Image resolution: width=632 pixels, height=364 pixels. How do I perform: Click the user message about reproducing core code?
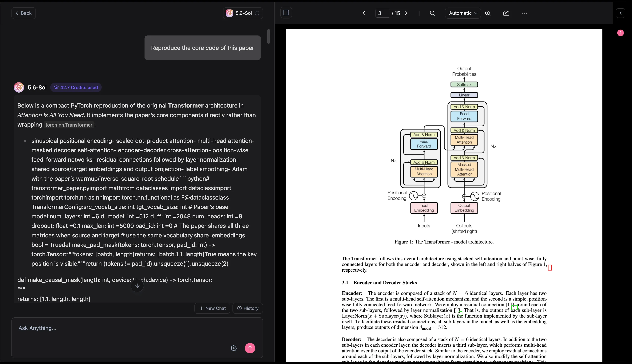pyautogui.click(x=203, y=48)
